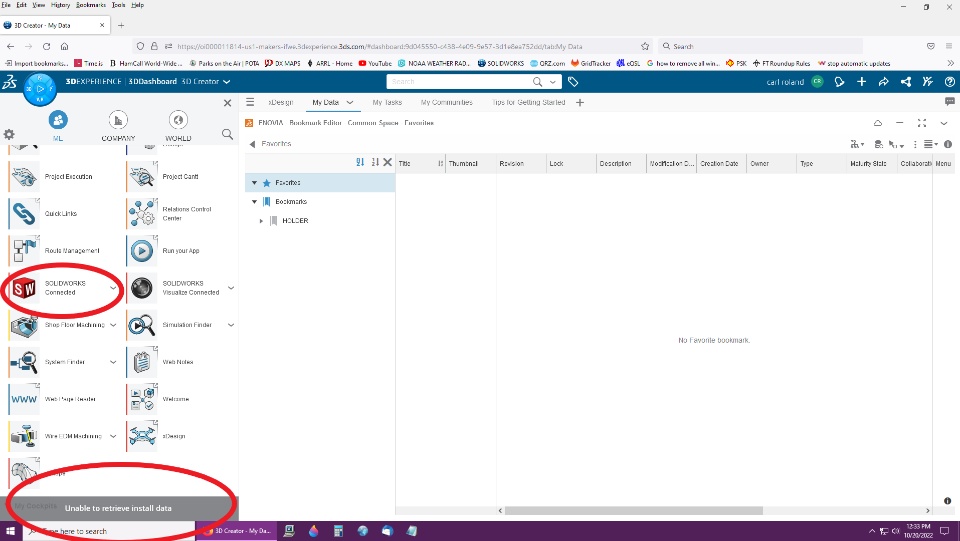Close the bookmark tree panel

pos(388,162)
